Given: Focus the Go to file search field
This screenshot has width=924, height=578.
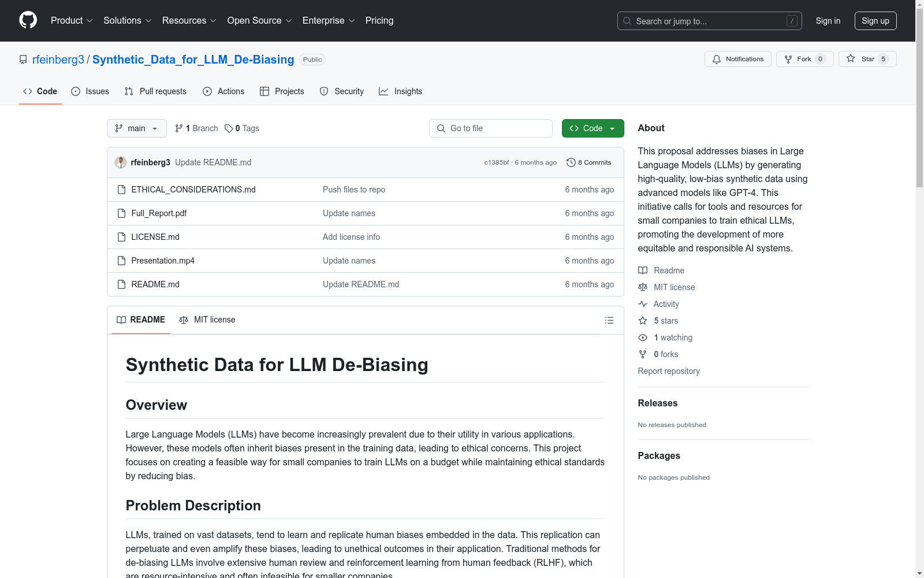Looking at the screenshot, I should pos(491,128).
